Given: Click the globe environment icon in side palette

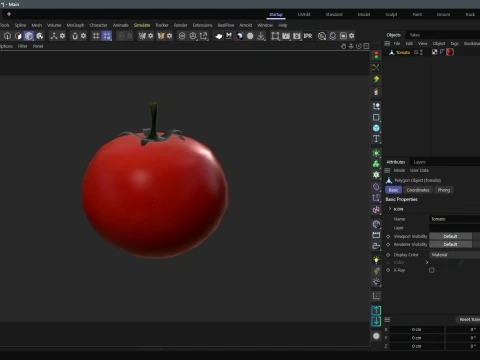Looking at the screenshot, I should [x=376, y=224].
